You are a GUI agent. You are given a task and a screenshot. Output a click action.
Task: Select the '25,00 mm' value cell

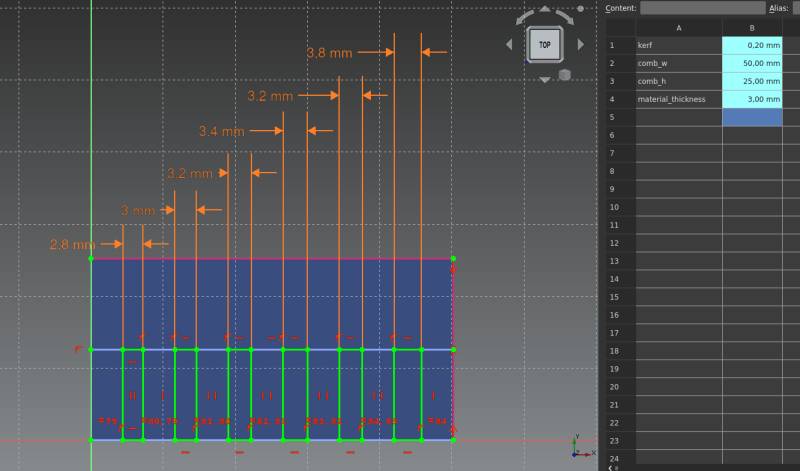pyautogui.click(x=752, y=81)
